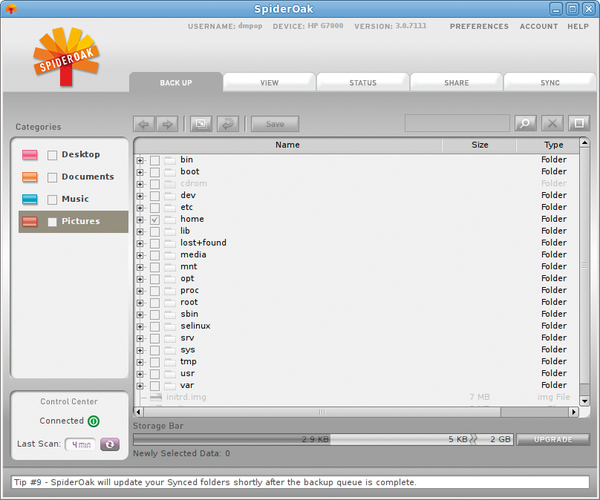Click the usr folder icon
This screenshot has width=600, height=500.
tap(170, 373)
